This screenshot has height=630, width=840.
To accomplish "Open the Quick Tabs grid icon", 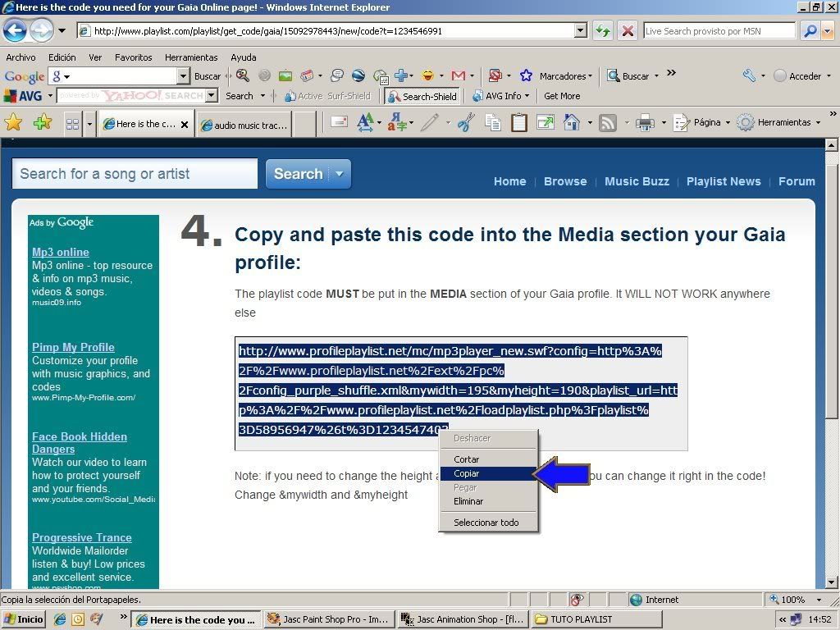I will pyautogui.click(x=72, y=125).
